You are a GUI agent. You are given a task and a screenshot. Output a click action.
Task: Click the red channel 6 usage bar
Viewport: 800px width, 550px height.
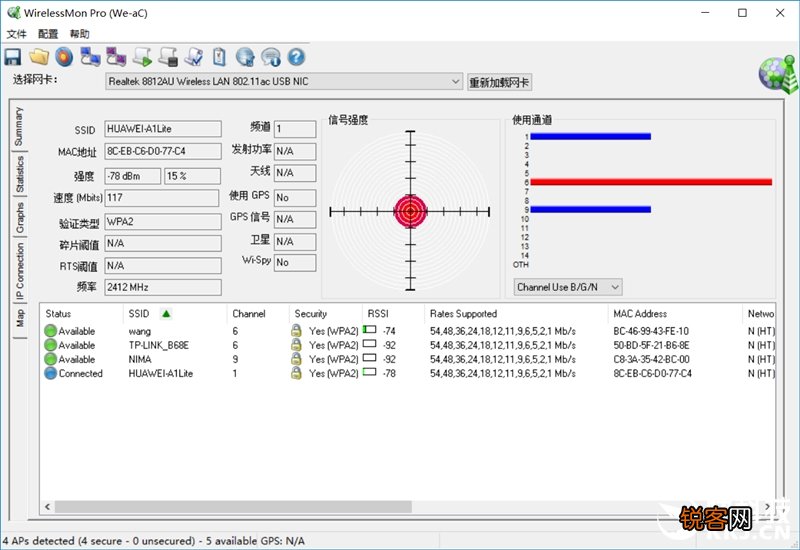651,182
